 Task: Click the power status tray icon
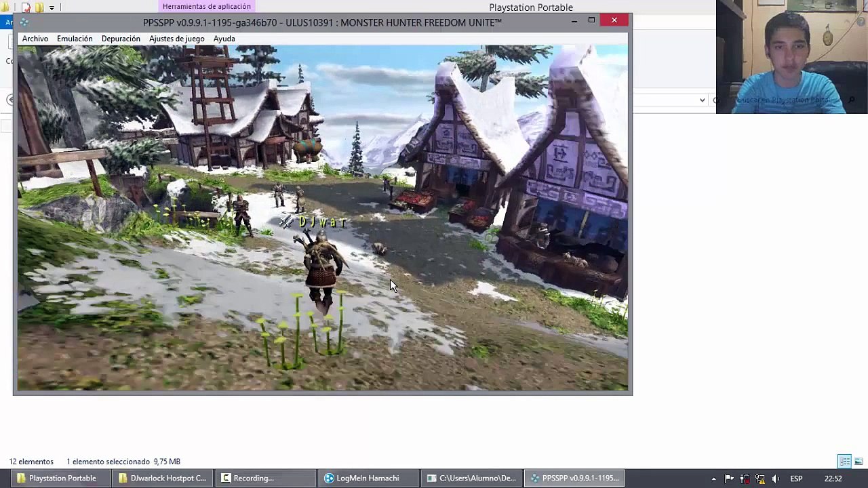point(745,479)
